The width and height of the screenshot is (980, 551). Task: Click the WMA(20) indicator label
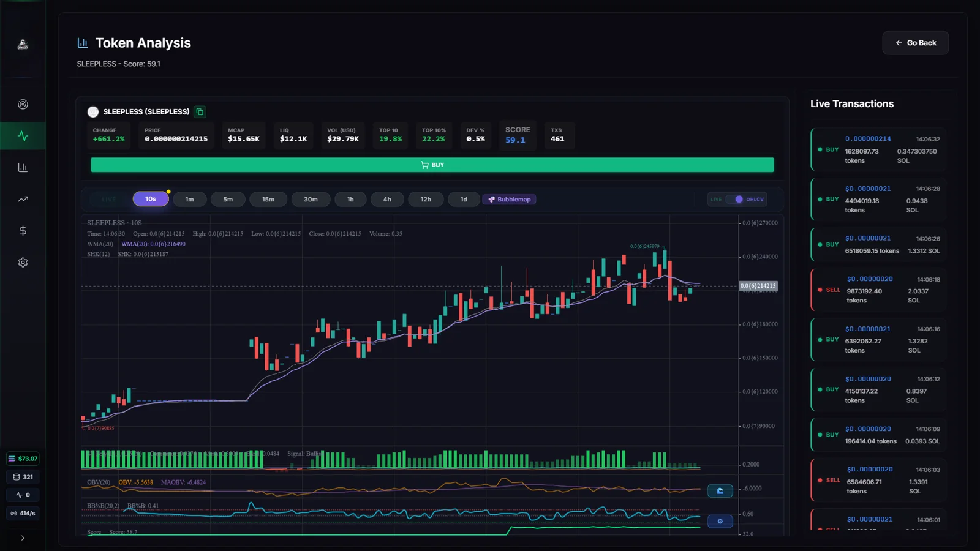tap(99, 244)
